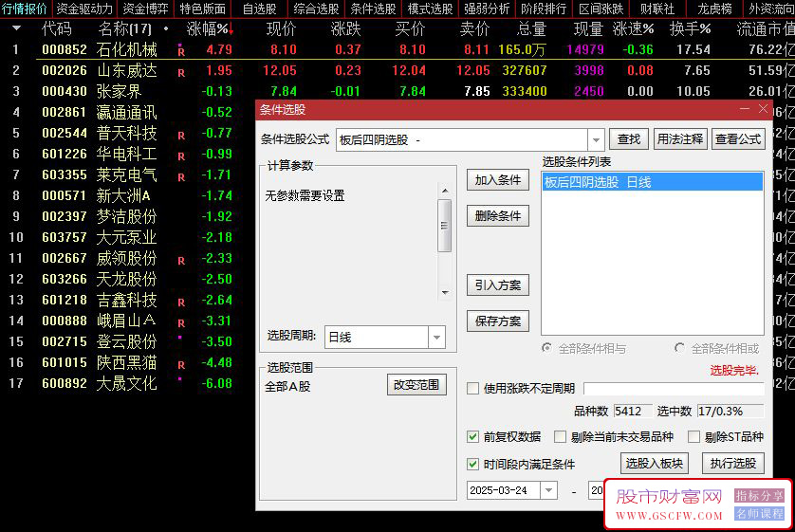Uncheck 时间段内满足条件 checkbox

tap(472, 464)
